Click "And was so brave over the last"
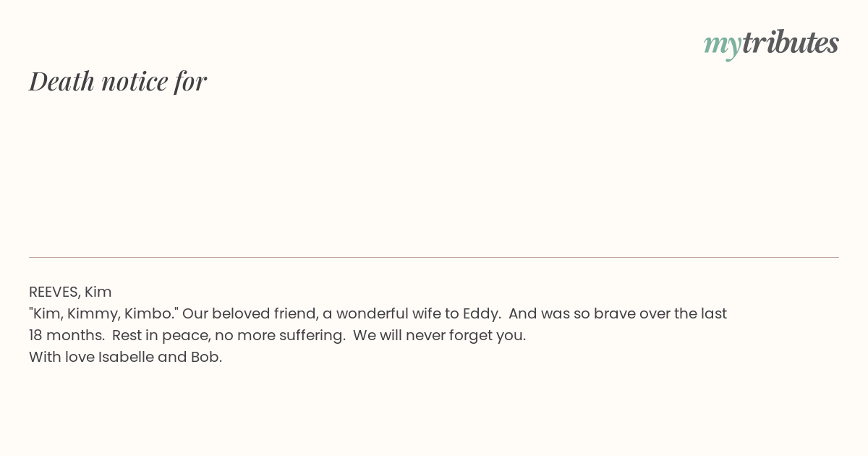 coord(618,313)
